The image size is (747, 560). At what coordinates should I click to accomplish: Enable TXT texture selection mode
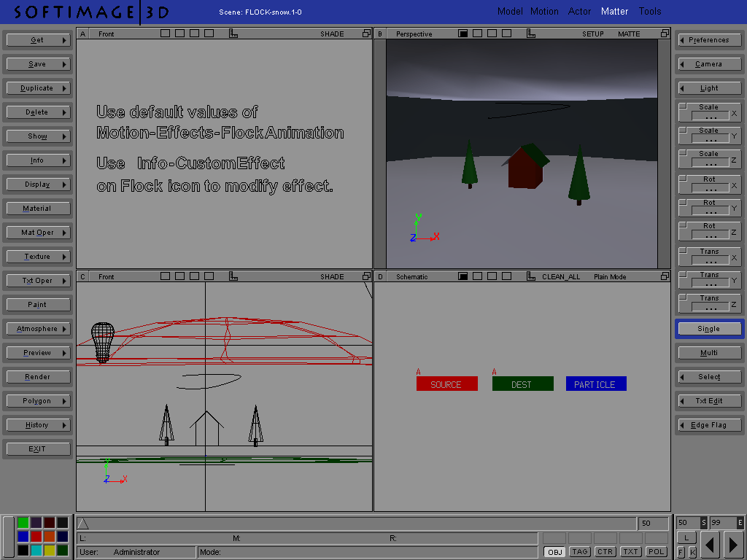coord(630,552)
